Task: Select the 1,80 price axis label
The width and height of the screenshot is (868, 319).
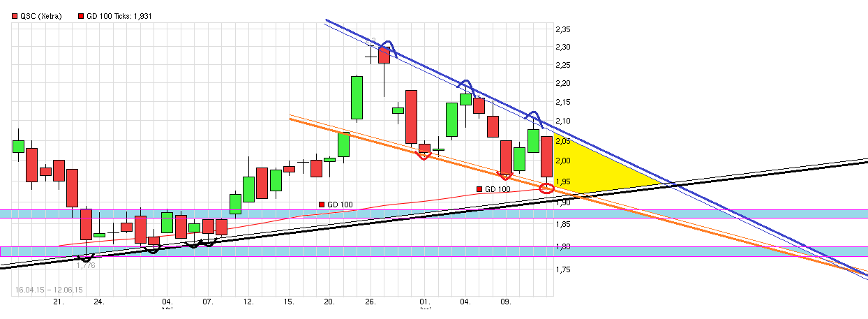Action: pos(563,246)
